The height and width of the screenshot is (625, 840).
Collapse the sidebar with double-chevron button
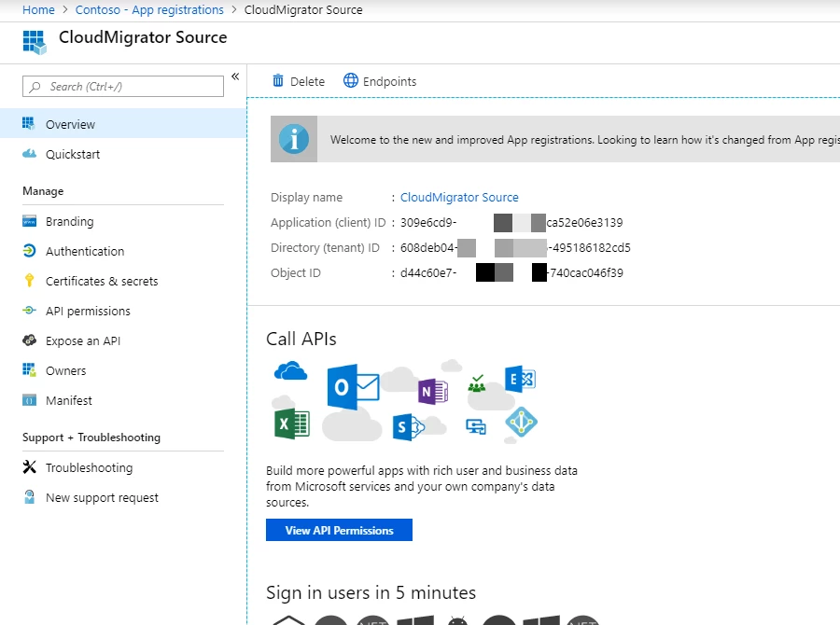tap(235, 76)
